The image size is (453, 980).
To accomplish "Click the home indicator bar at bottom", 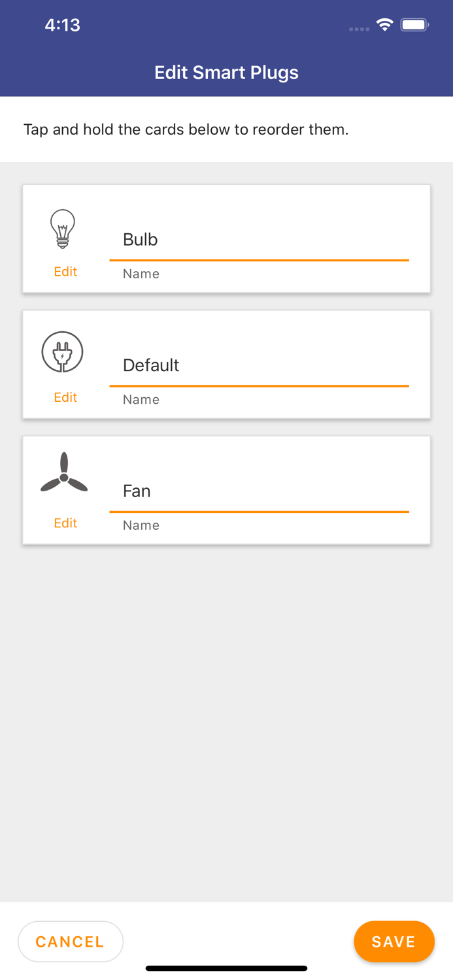I will 226,968.
